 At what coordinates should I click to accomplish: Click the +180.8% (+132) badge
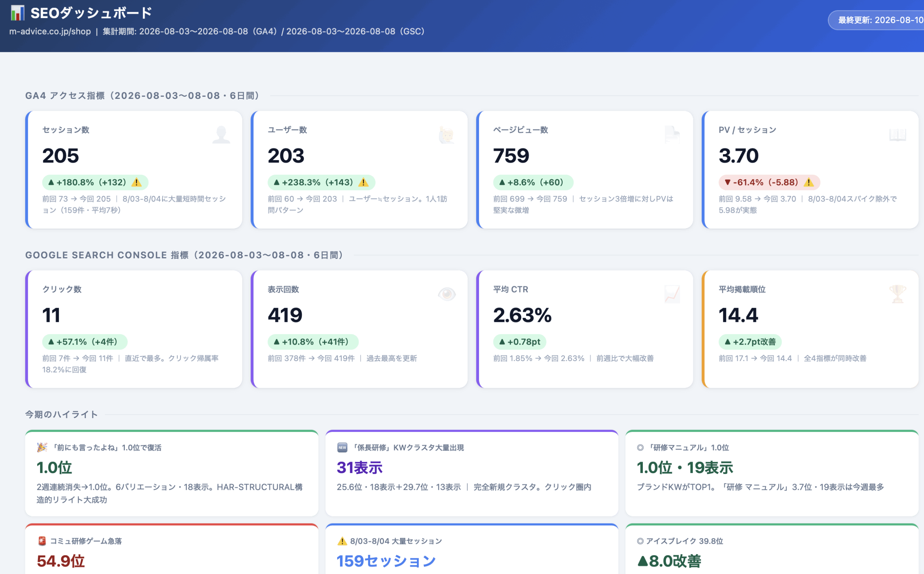point(95,182)
